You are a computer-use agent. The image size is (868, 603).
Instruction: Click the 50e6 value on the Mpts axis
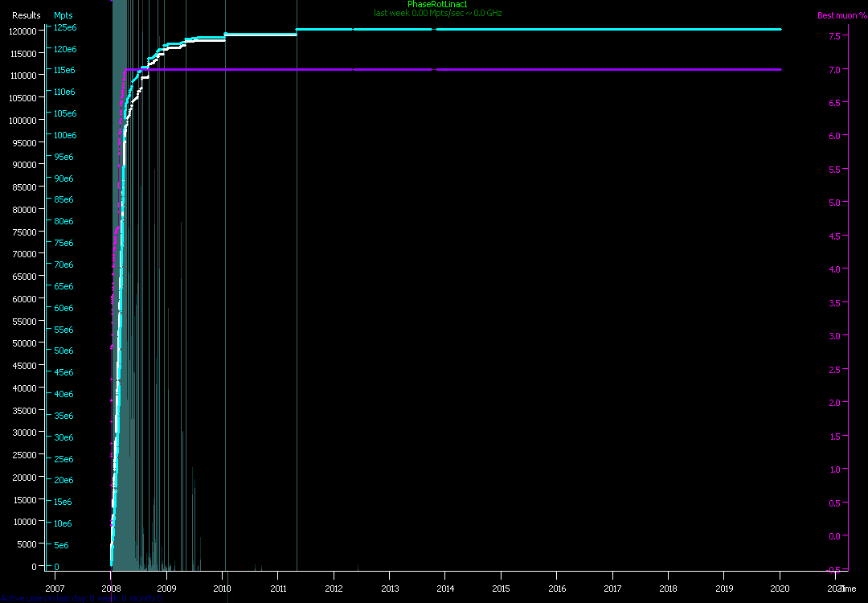[x=64, y=351]
